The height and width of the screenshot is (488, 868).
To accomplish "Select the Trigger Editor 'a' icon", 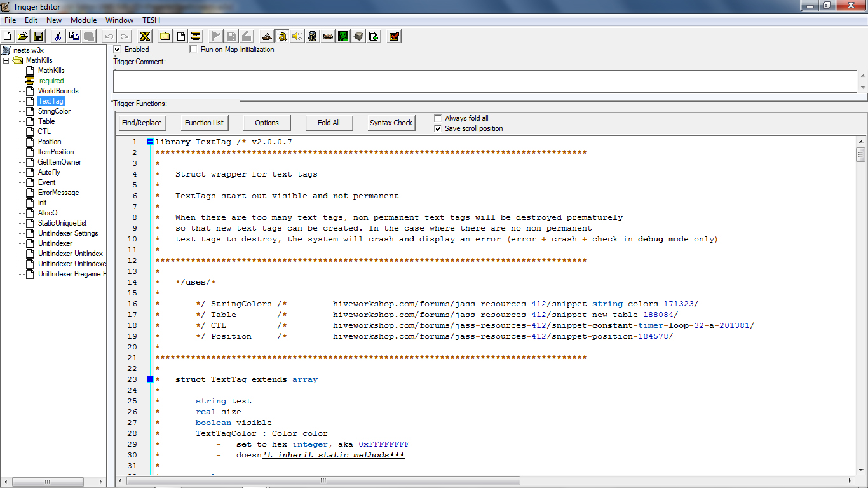I will tap(282, 36).
